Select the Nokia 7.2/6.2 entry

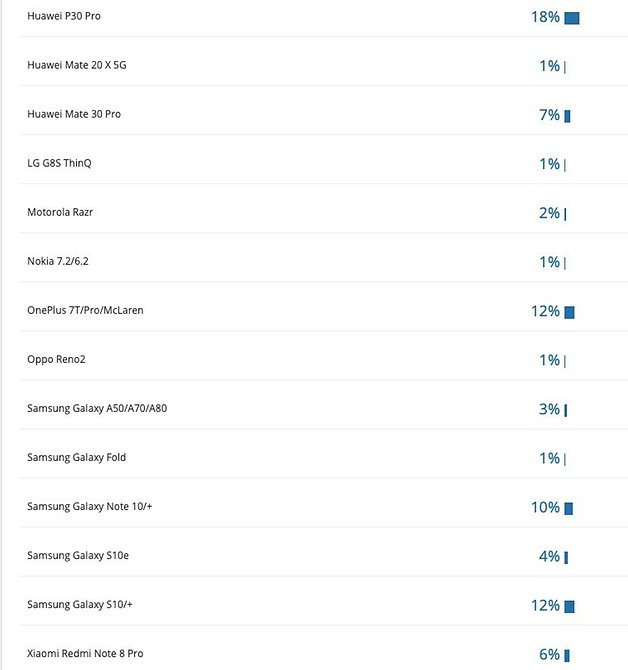[58, 262]
